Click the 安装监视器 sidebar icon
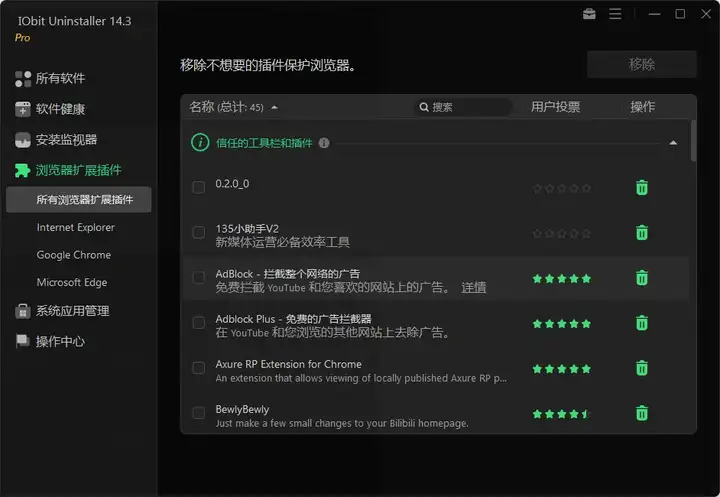 pos(23,140)
